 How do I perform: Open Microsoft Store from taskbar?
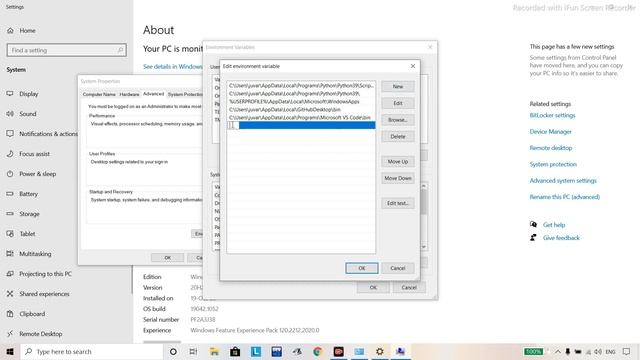click(235, 351)
